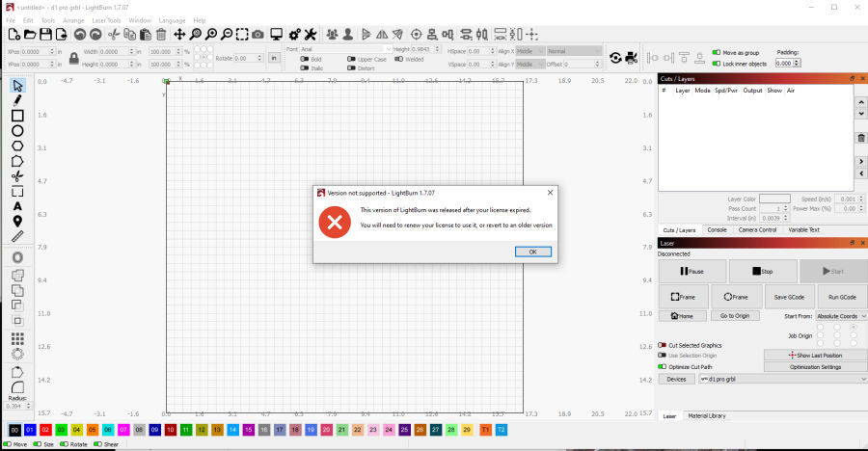Open the Arrange menu
868x451 pixels.
[x=73, y=20]
